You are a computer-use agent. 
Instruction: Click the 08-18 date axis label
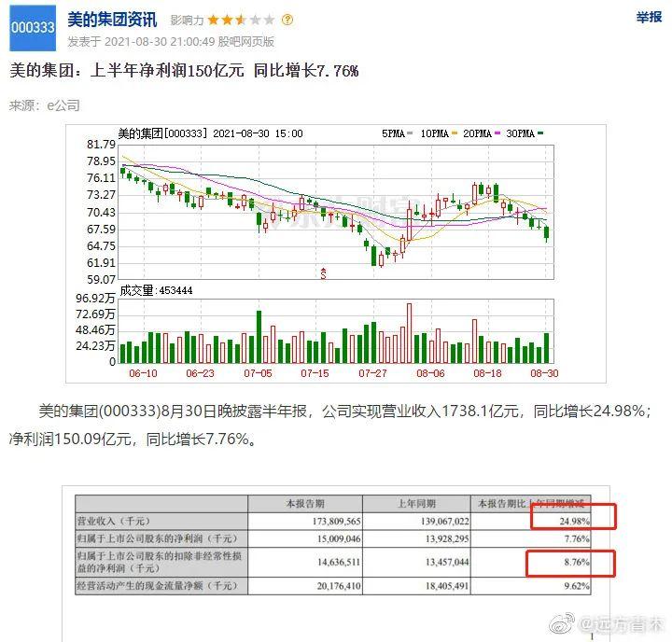coord(487,373)
